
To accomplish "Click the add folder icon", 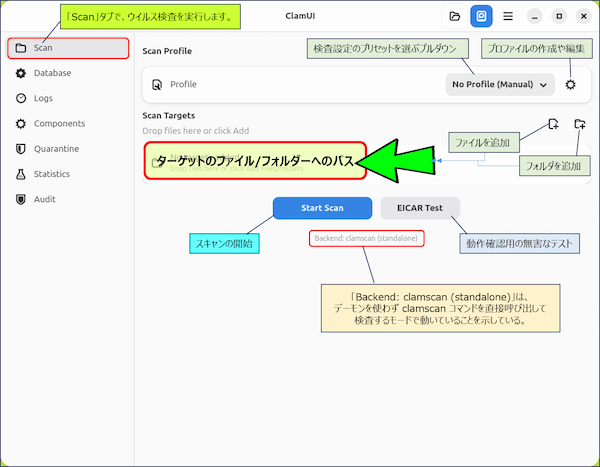I will [x=580, y=124].
